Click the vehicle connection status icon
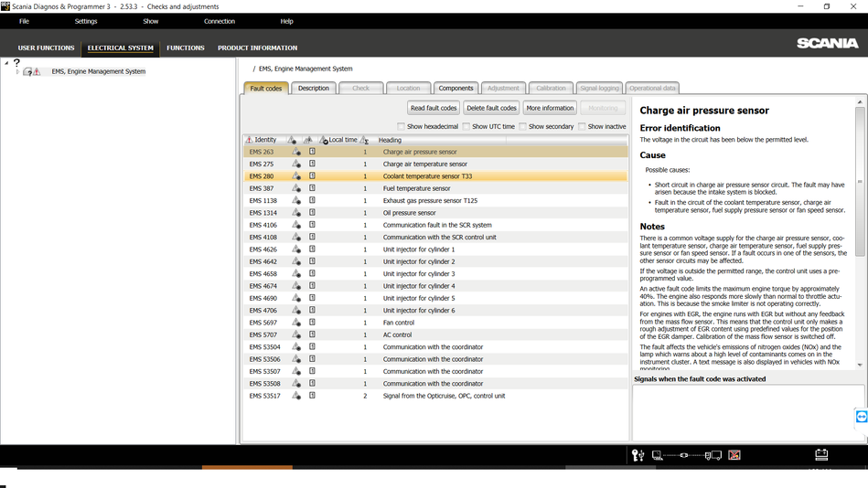Image resolution: width=868 pixels, height=488 pixels. pyautogui.click(x=686, y=455)
